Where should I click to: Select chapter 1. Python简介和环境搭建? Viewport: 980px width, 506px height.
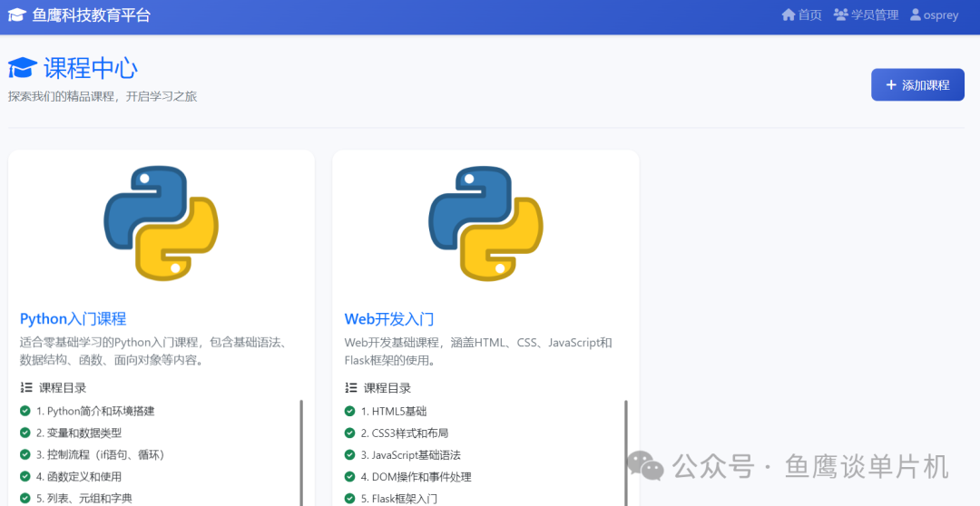(95, 411)
